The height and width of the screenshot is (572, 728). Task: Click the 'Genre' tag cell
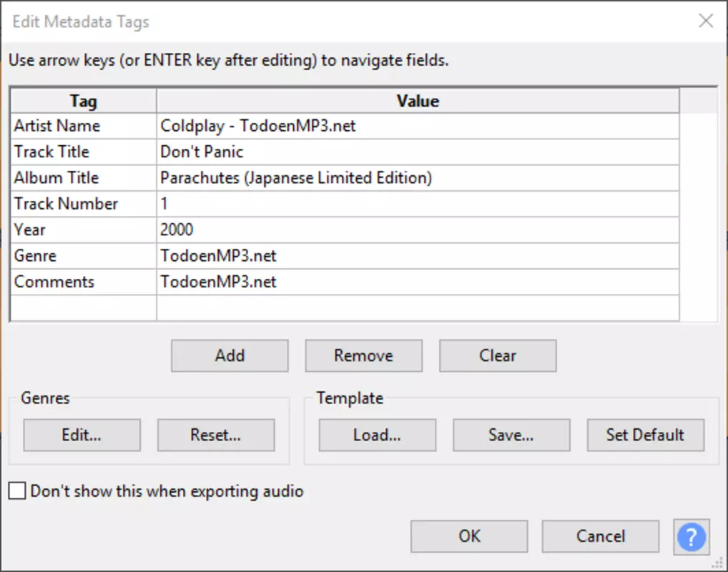point(83,256)
